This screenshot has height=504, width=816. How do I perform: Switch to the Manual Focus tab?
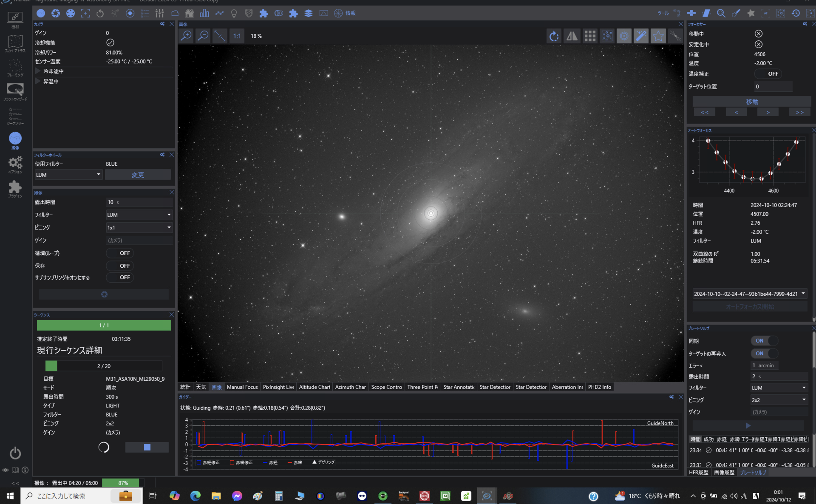[242, 387]
